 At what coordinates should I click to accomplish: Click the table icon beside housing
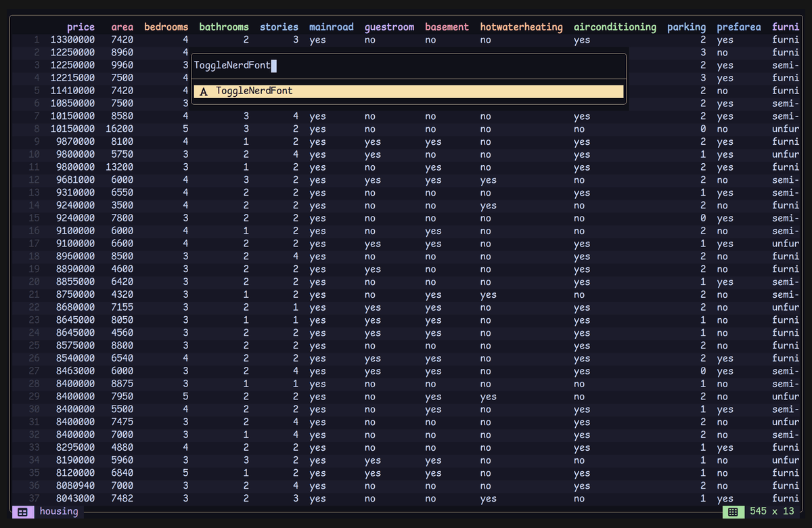pyautogui.click(x=22, y=512)
